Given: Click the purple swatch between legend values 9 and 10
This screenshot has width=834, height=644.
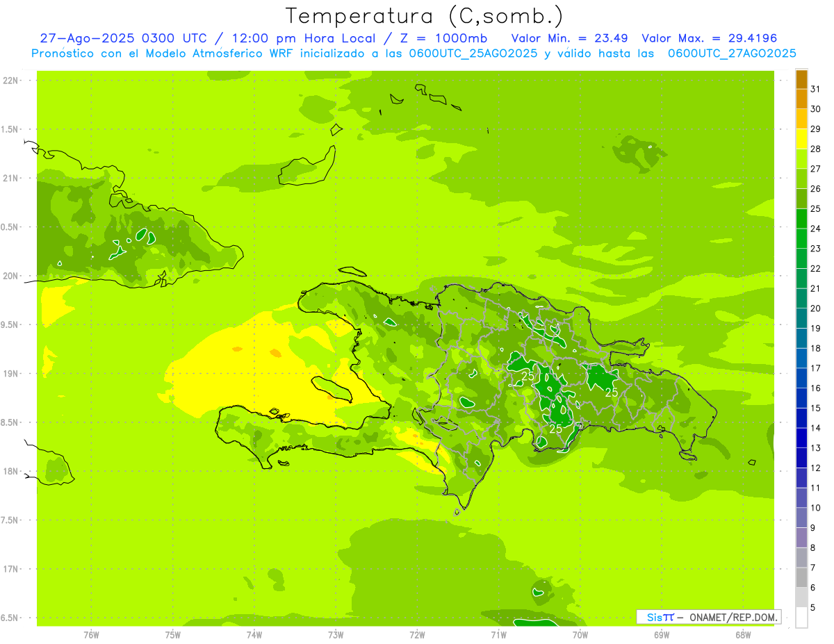Looking at the screenshot, I should [x=801, y=518].
